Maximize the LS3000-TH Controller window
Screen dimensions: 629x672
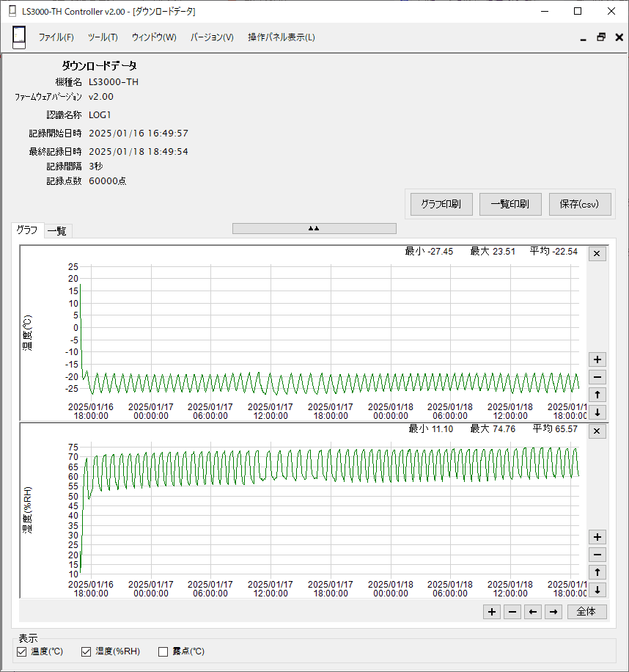(578, 11)
